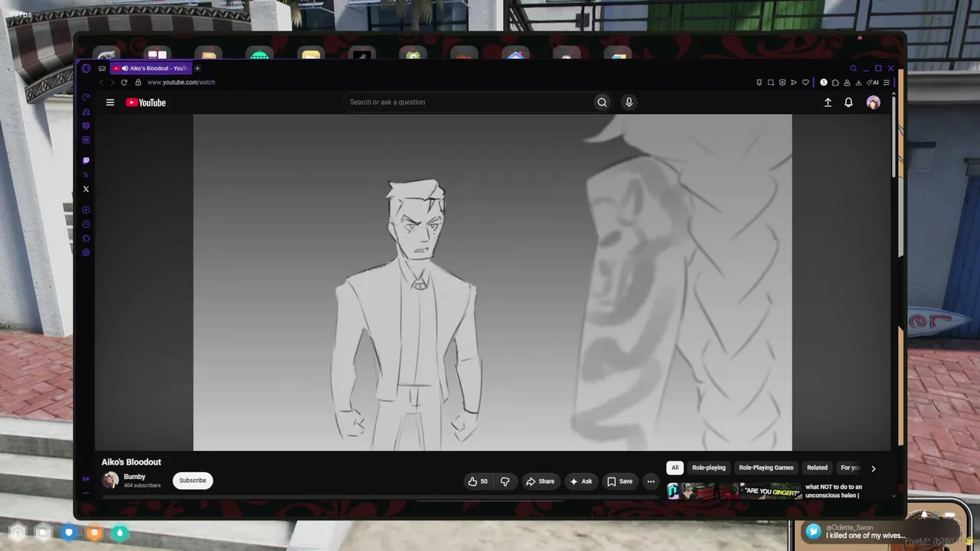Select the All filter chip
Viewport: 980px width, 551px height.
point(675,468)
